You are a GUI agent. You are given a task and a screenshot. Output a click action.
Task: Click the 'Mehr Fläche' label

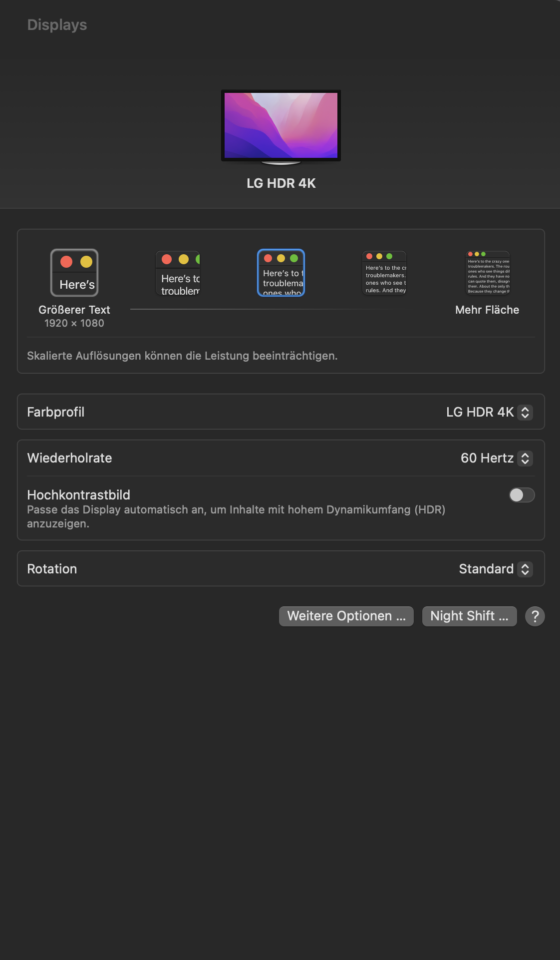(487, 310)
